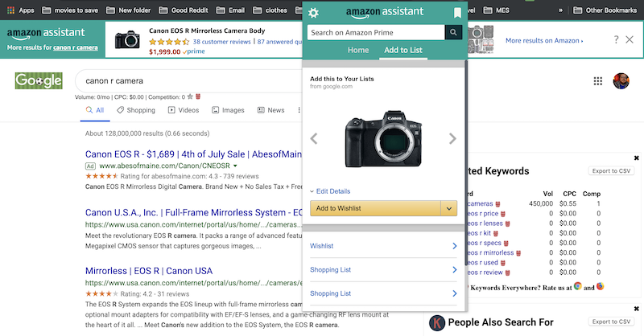
Task: Open Amazon Assistant settings gear
Action: 313,13
